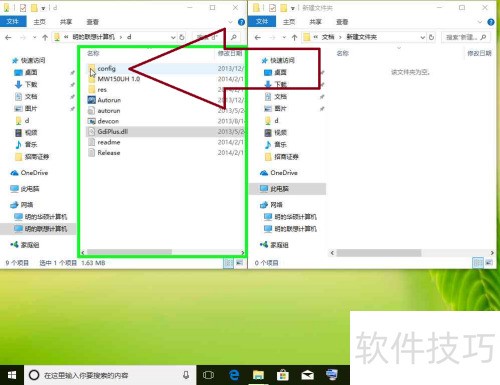
Task: Select 此电脑 in right window sidebar
Action: pyautogui.click(x=279, y=189)
